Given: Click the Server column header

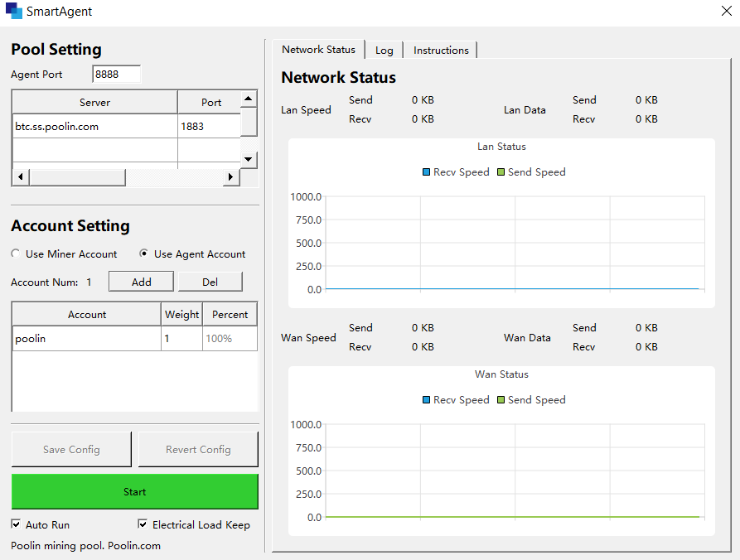Looking at the screenshot, I should coord(94,103).
